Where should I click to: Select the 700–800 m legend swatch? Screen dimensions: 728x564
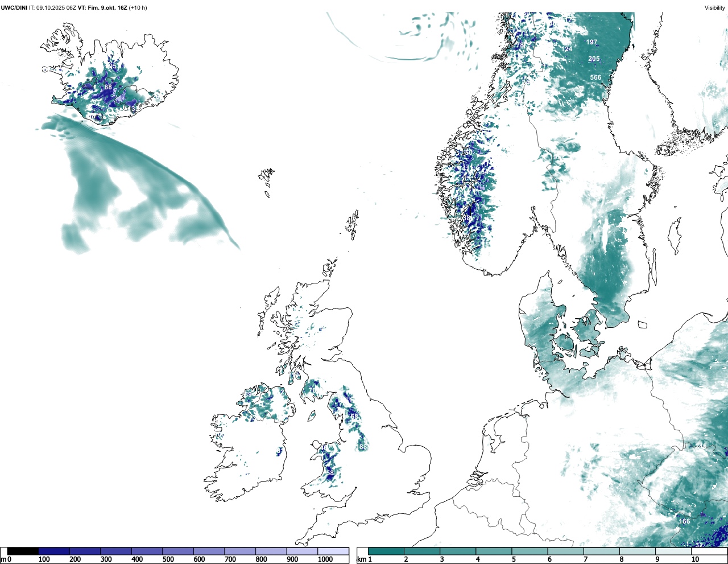(240, 551)
